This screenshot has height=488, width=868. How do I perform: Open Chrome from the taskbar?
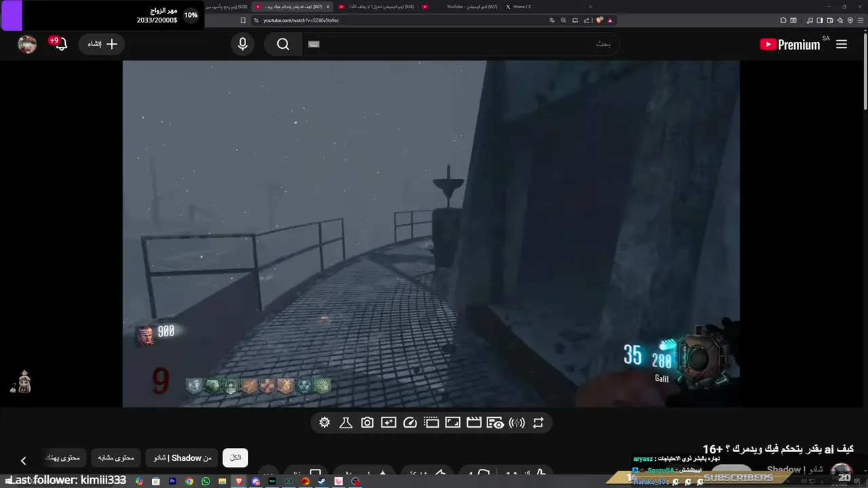[x=189, y=481]
